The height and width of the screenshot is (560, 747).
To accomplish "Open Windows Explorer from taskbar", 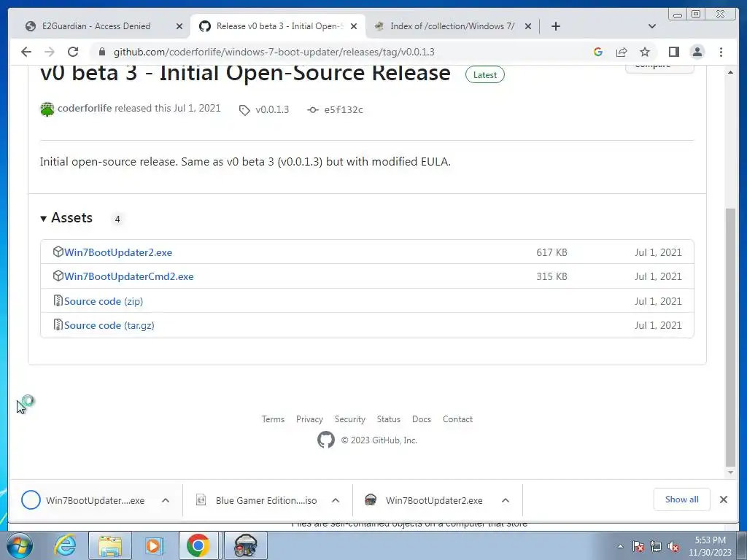I will click(x=110, y=545).
